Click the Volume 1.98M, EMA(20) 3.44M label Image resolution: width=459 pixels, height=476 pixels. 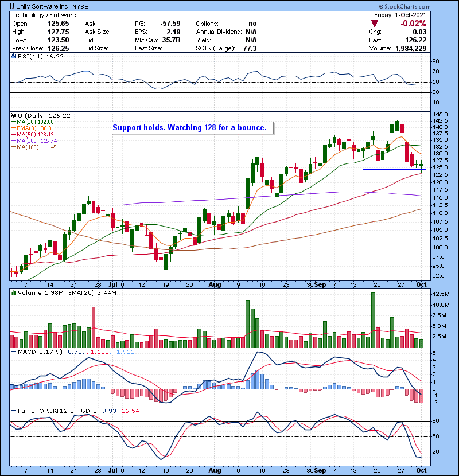(x=67, y=292)
